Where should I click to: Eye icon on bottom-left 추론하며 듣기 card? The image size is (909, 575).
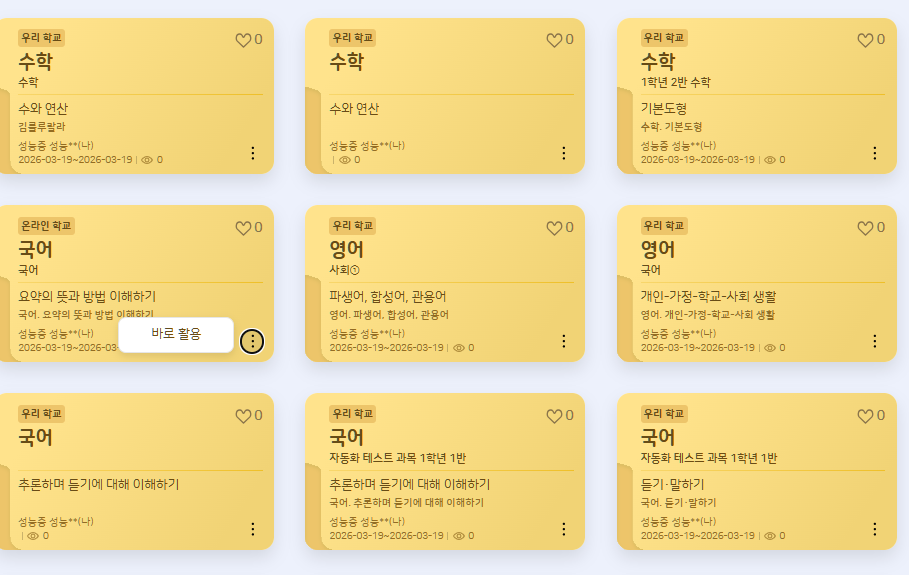point(33,536)
